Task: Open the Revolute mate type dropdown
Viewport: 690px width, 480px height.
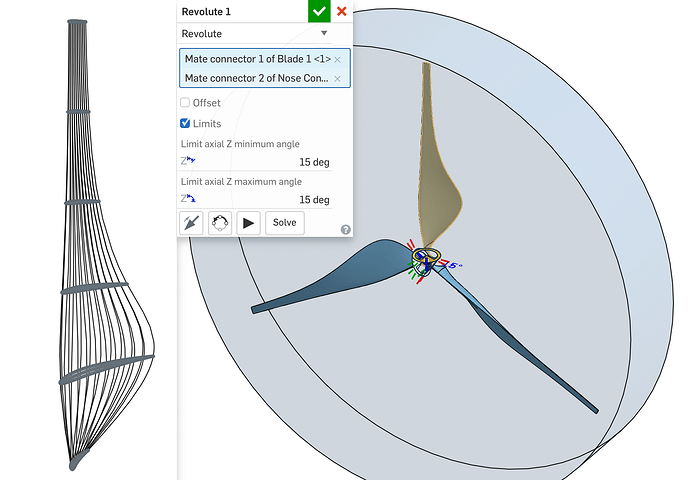Action: click(x=255, y=34)
